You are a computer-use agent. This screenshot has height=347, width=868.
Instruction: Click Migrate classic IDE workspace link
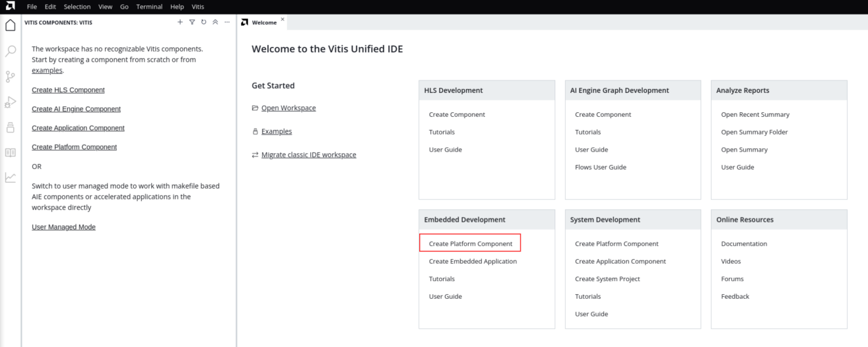308,155
